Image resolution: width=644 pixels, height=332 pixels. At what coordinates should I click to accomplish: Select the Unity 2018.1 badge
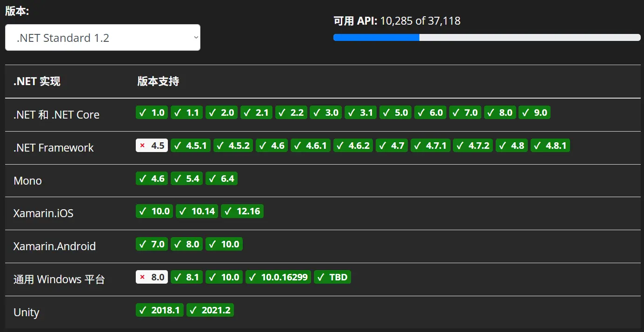click(x=159, y=310)
